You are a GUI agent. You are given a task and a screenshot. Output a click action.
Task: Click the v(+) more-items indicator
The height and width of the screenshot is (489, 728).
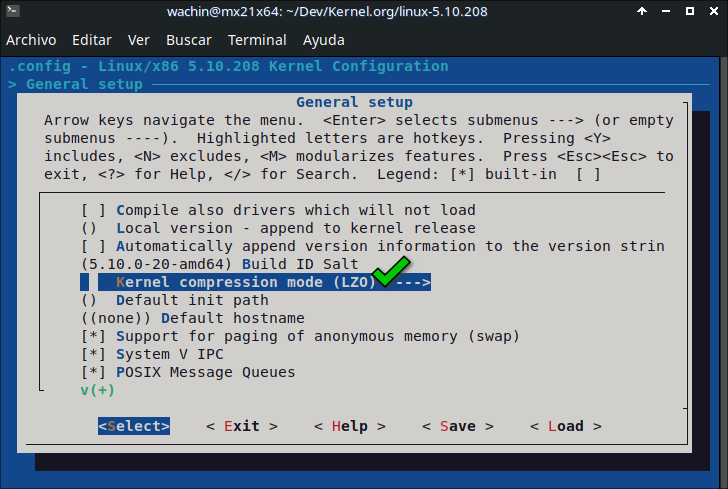point(98,390)
